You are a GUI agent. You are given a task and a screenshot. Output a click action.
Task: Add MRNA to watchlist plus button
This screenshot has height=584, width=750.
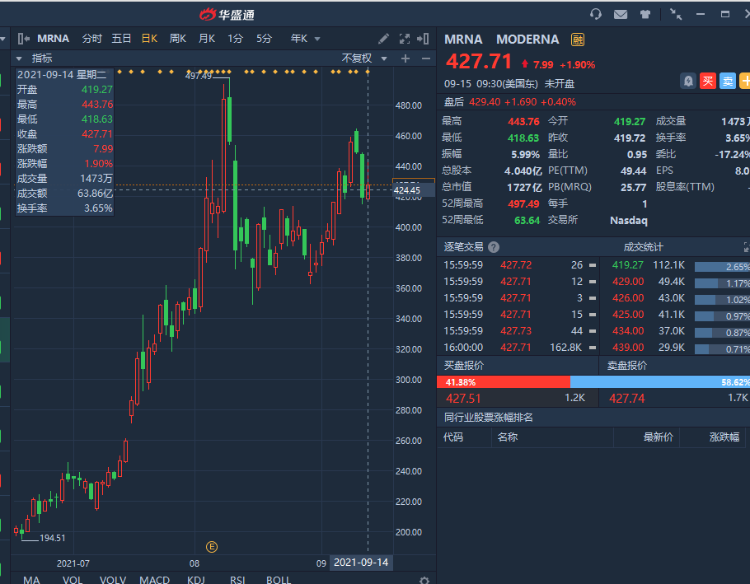pos(745,81)
